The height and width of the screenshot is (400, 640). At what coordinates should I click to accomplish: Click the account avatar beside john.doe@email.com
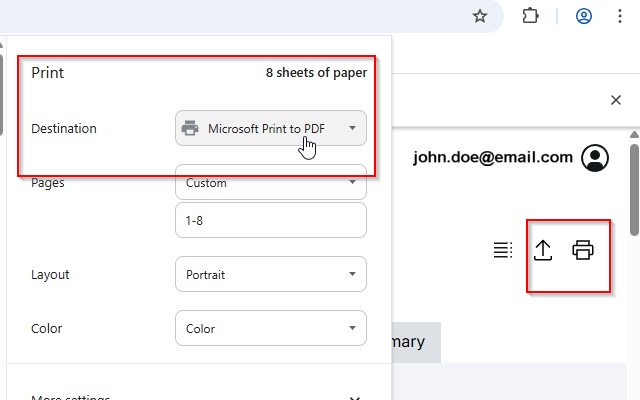point(595,158)
